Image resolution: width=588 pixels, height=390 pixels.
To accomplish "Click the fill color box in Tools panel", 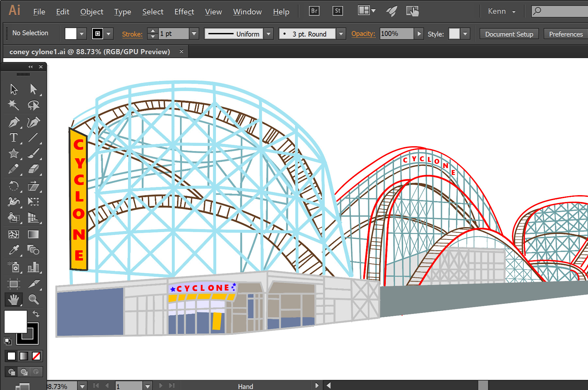I will (15, 321).
